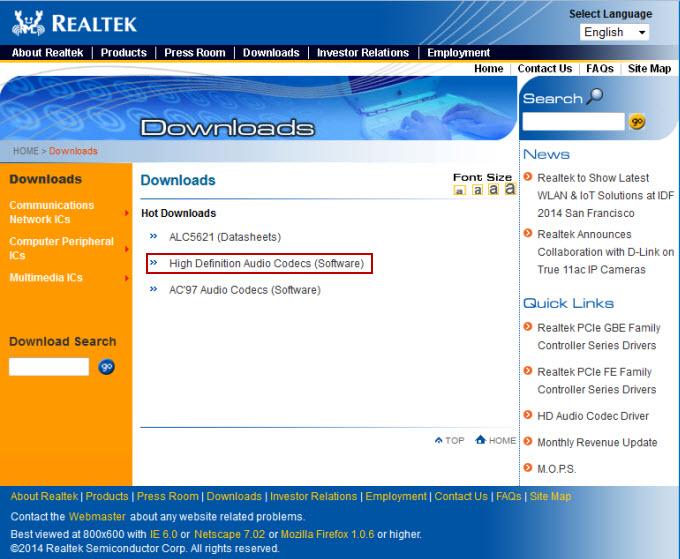Click Site Map in footer links
This screenshot has height=559, width=680.
tap(550, 496)
